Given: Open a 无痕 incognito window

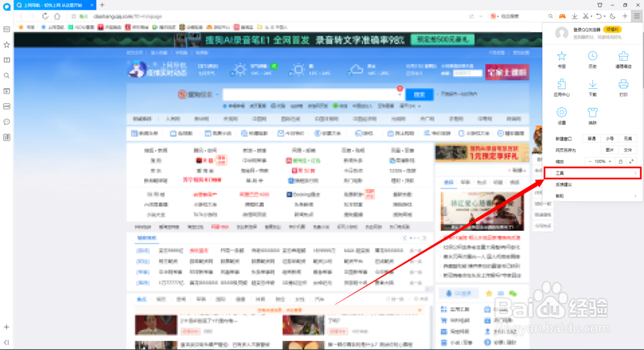Looking at the screenshot, I should (627, 139).
